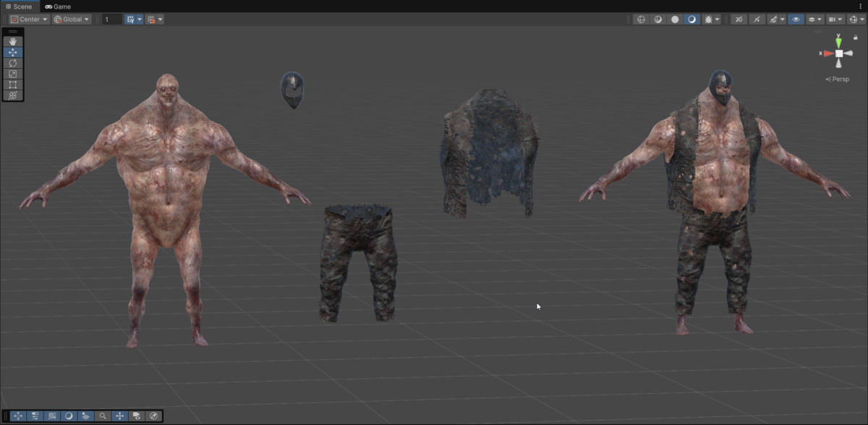Select the Rotate tool
Viewport: 868px width, 425px height.
(x=13, y=63)
